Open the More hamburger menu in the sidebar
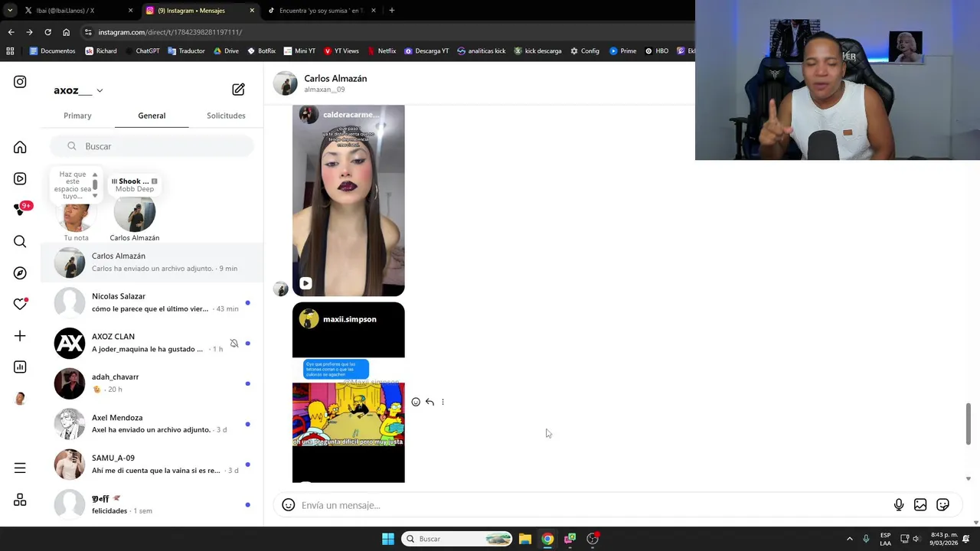Image resolution: width=980 pixels, height=551 pixels. click(20, 468)
